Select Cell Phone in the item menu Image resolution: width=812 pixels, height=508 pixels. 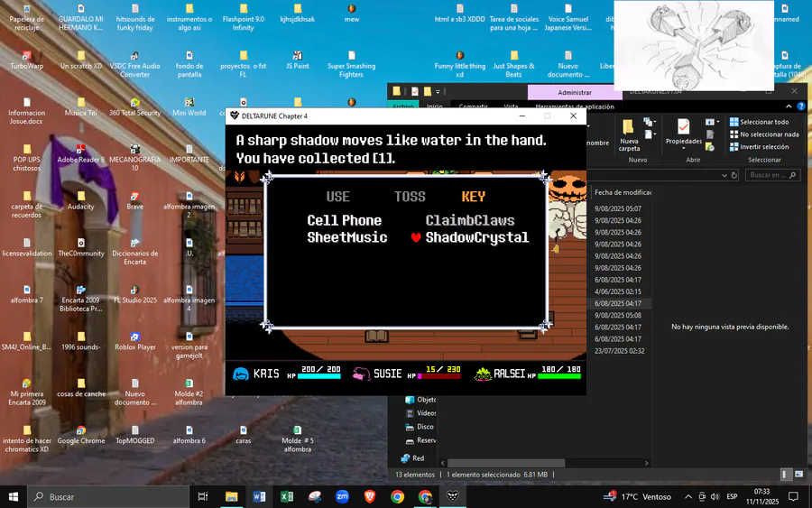[x=344, y=220]
